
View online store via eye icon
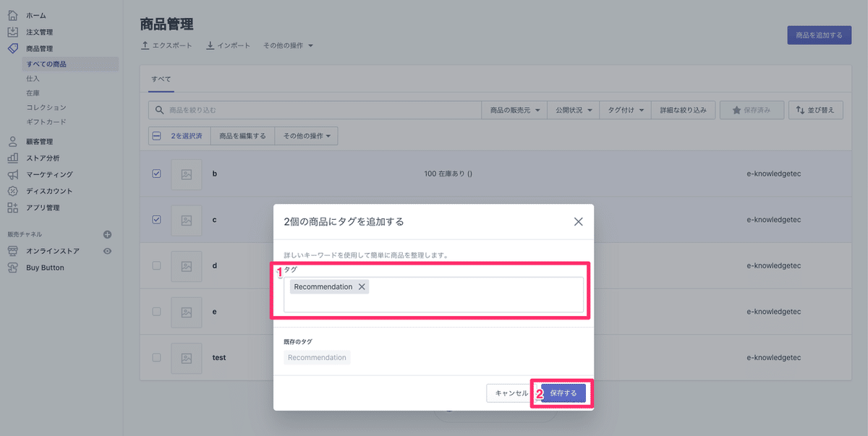(x=108, y=251)
